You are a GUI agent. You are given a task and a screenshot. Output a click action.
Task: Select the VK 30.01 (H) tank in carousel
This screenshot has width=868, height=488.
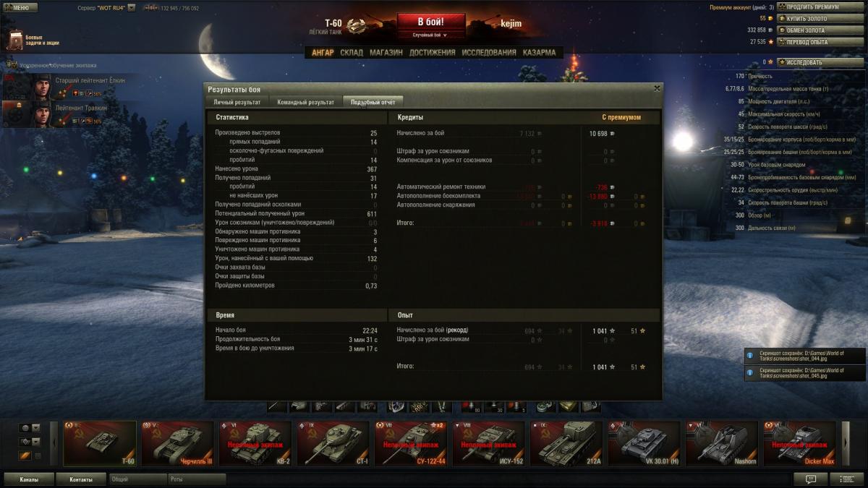[644, 444]
